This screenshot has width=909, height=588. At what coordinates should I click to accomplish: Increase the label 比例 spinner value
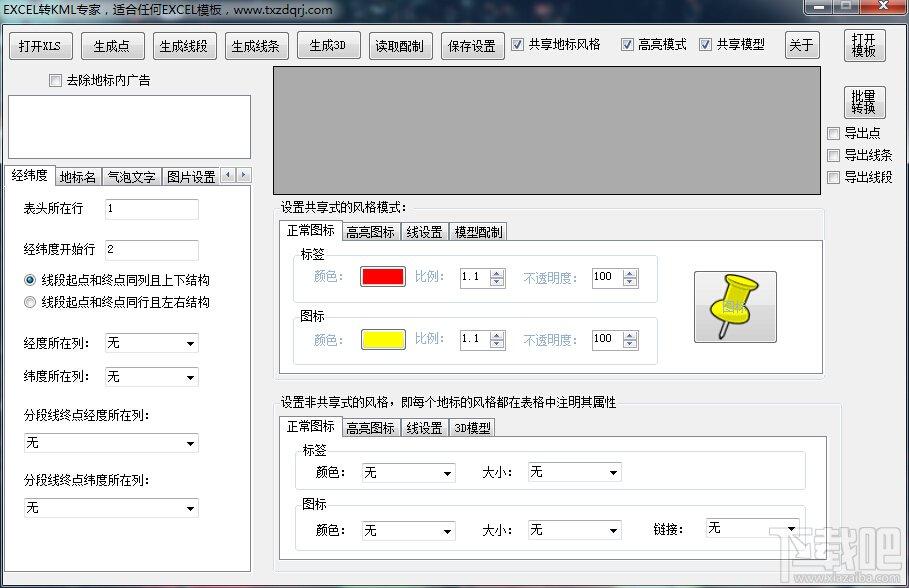[x=497, y=273]
